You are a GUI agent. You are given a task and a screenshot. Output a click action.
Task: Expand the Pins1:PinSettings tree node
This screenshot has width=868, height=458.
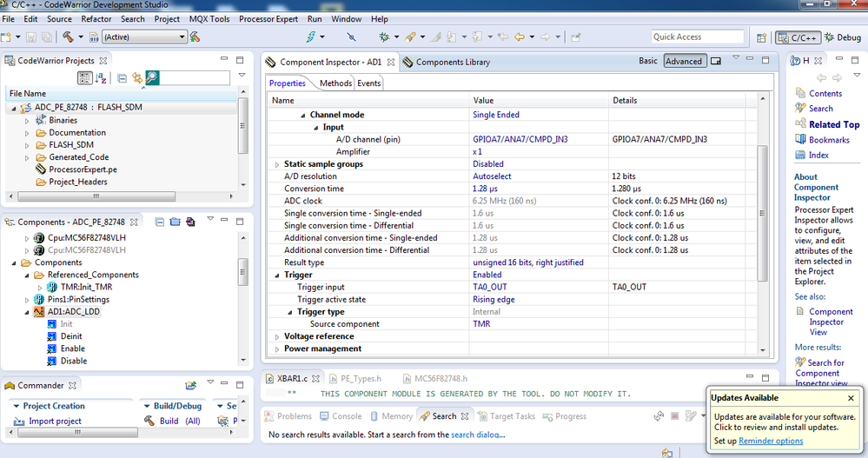click(x=26, y=300)
